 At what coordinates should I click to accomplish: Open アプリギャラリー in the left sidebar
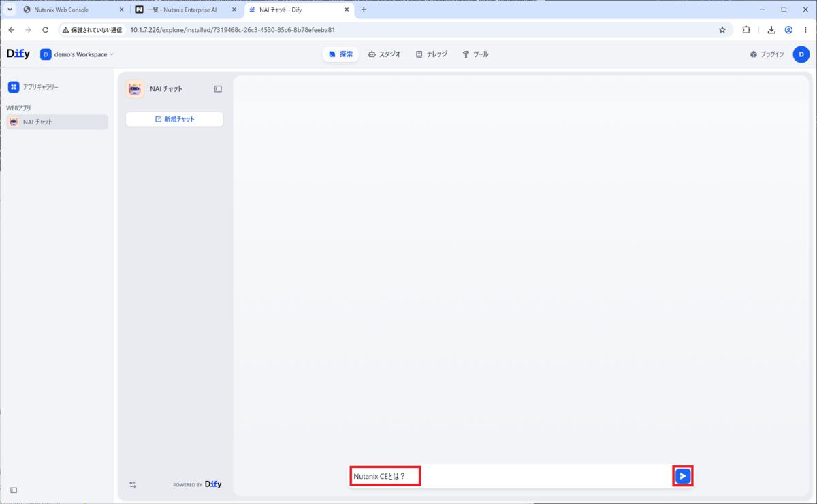point(35,87)
